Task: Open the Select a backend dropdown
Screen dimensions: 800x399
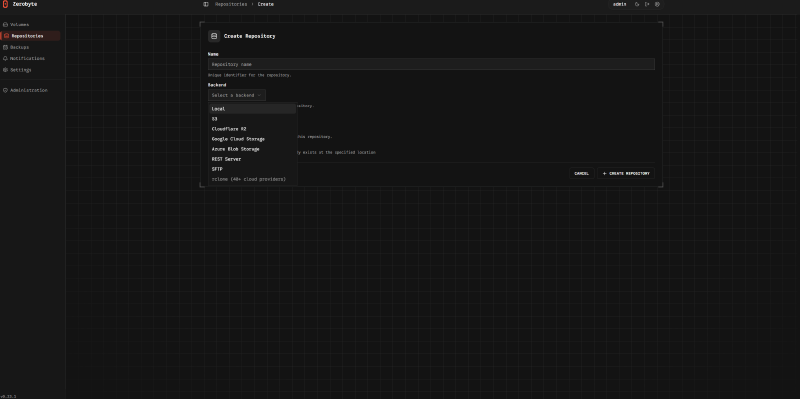Action: (x=237, y=95)
